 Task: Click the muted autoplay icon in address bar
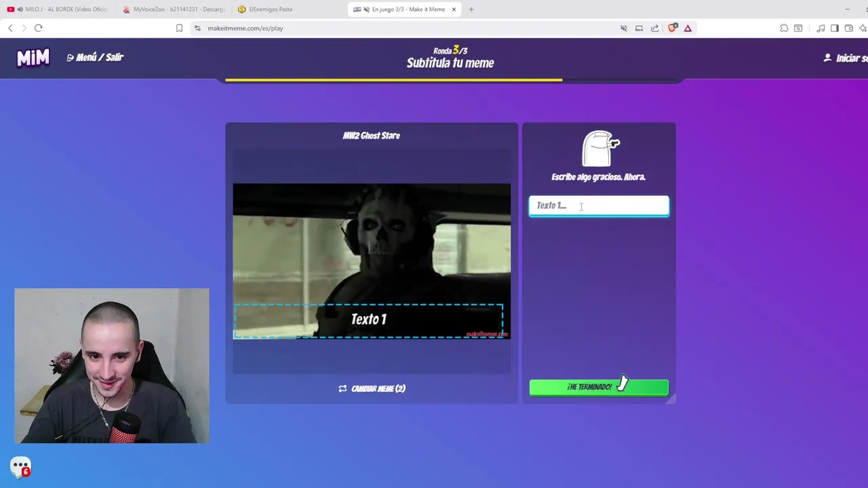click(x=624, y=28)
